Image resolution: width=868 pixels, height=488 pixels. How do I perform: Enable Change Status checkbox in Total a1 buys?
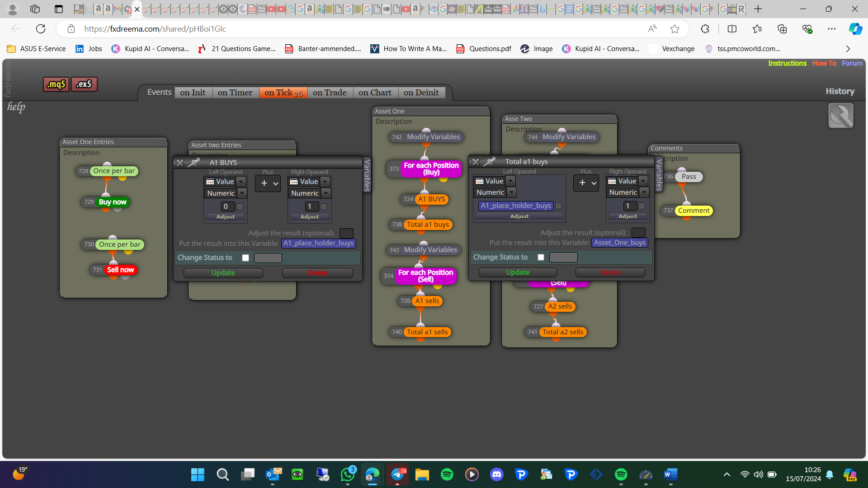coord(541,257)
